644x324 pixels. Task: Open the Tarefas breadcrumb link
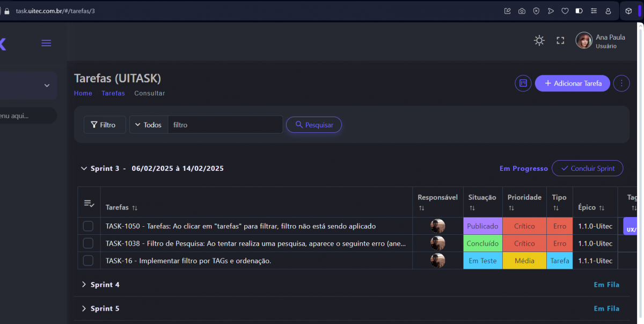tap(113, 93)
